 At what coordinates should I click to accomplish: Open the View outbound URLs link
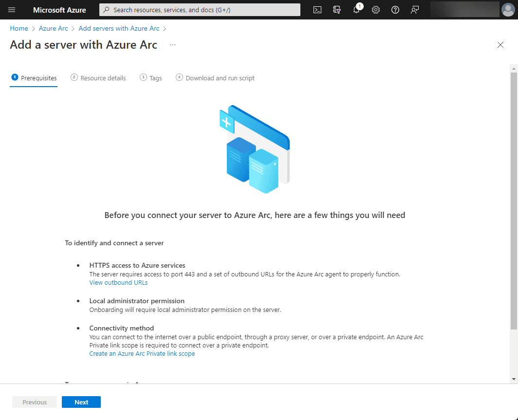118,283
